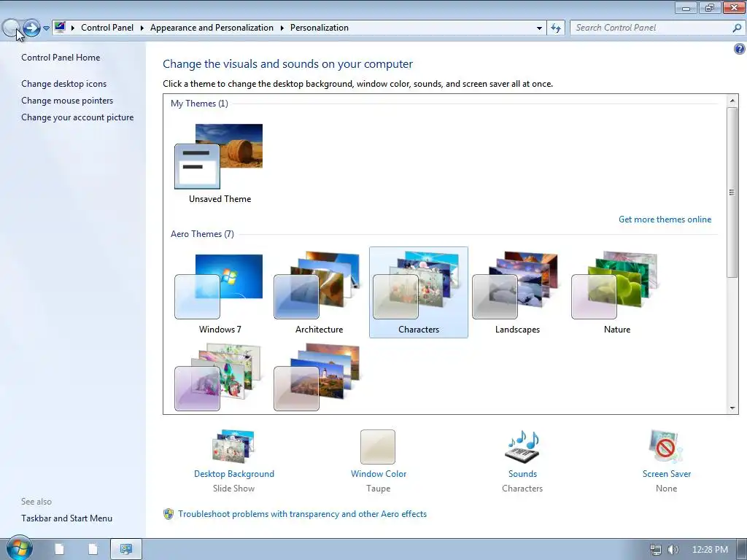
Task: Choose the lighthouse landscape theme in bottom row
Action: pos(319,377)
